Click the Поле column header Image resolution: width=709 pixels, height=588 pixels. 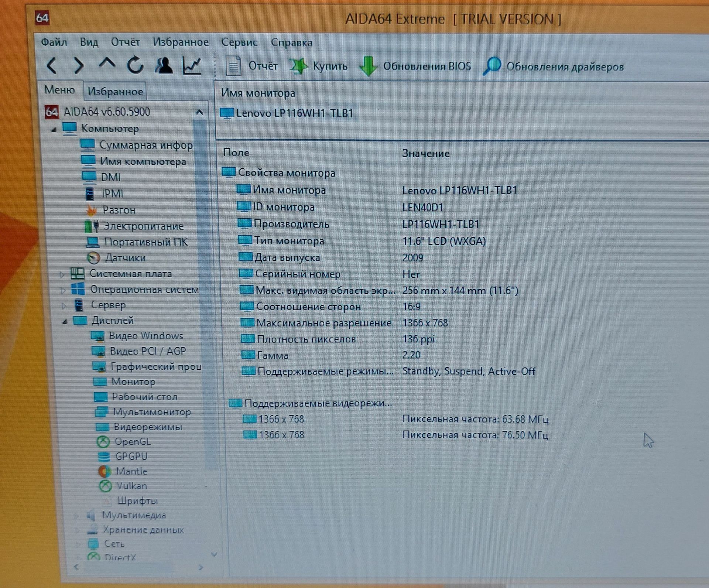[236, 153]
